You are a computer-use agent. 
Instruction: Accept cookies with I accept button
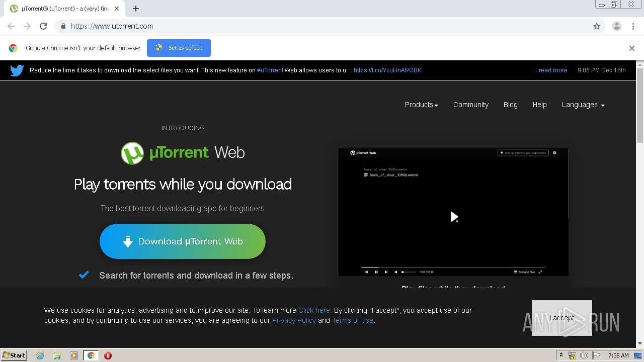click(562, 318)
